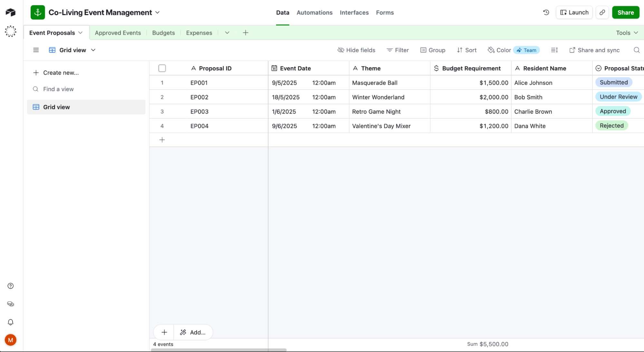This screenshot has height=352, width=644.
Task: Add a new record row plus
Action: tap(162, 140)
